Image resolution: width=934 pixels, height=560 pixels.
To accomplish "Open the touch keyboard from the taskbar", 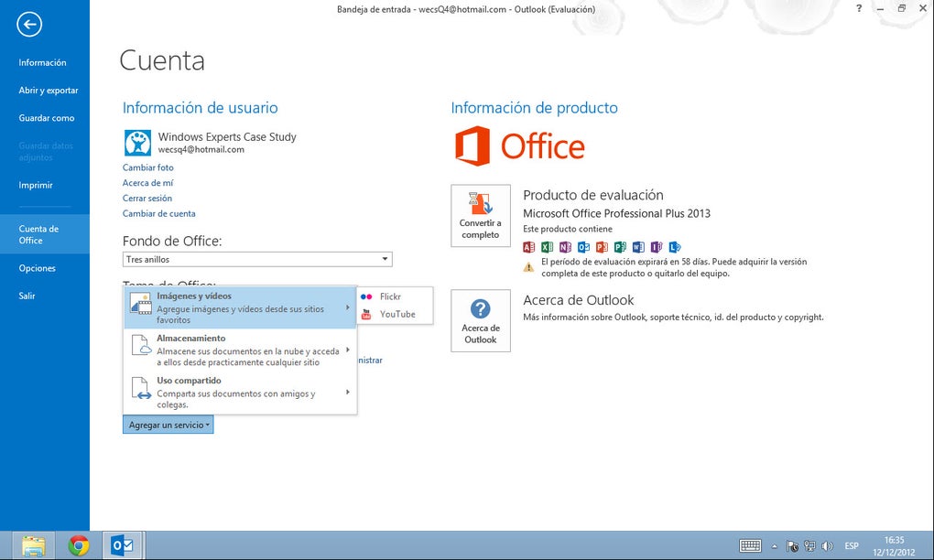I will [750, 545].
